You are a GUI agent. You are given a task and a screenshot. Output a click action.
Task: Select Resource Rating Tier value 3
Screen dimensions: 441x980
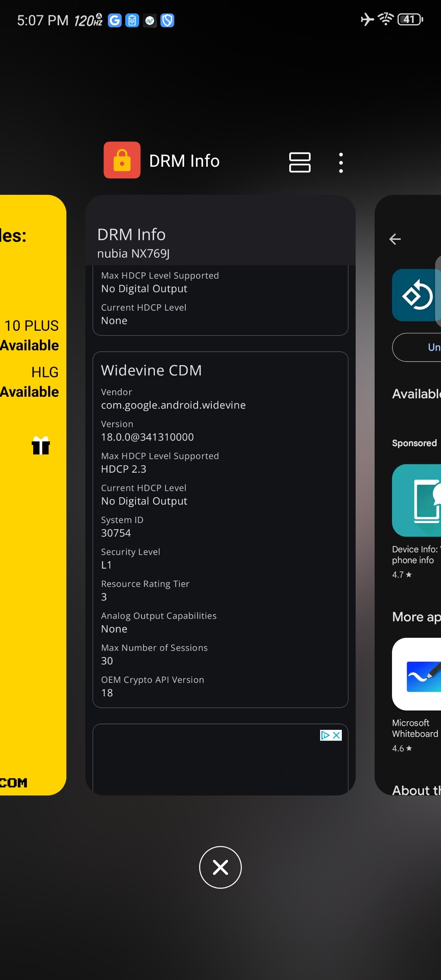point(104,597)
